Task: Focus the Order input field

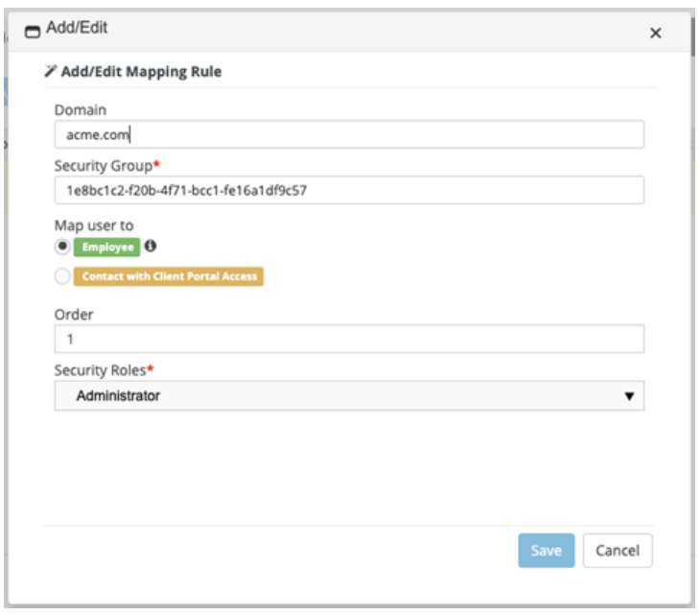Action: [x=348, y=339]
